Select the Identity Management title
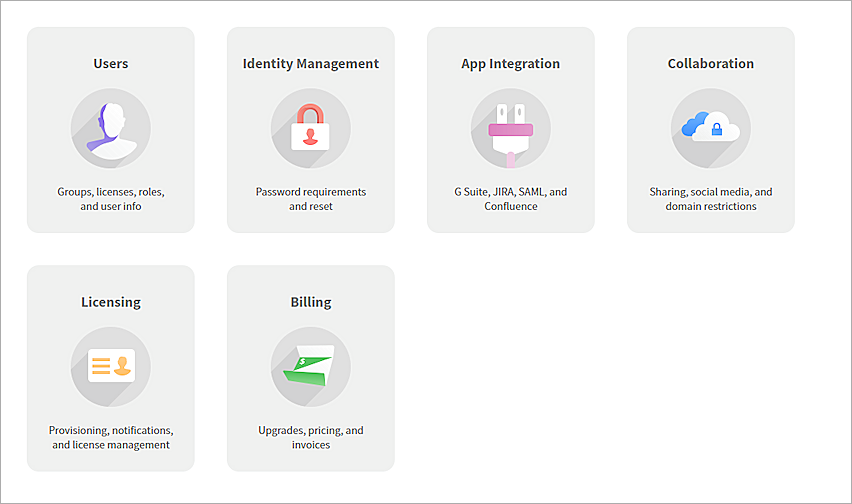The height and width of the screenshot is (504, 852). pyautogui.click(x=311, y=64)
